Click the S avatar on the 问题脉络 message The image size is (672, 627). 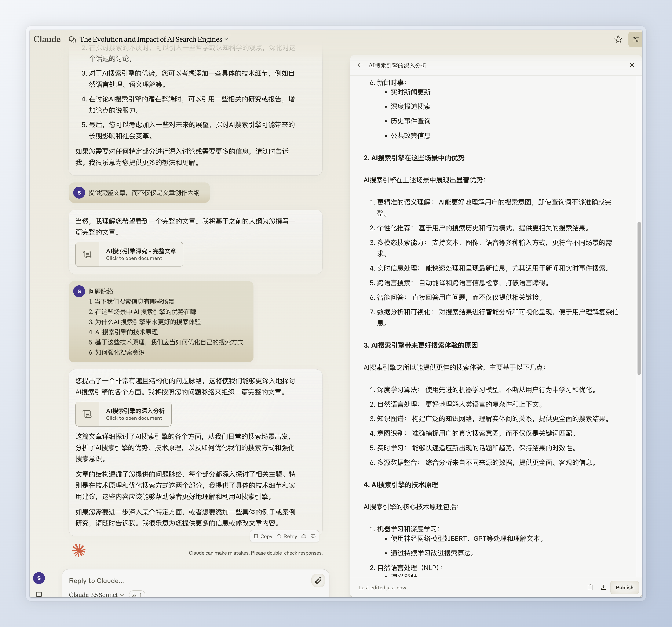79,291
